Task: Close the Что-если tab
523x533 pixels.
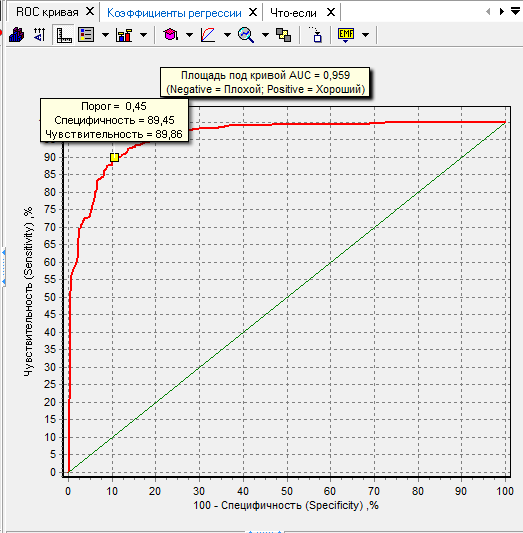Action: coord(331,13)
